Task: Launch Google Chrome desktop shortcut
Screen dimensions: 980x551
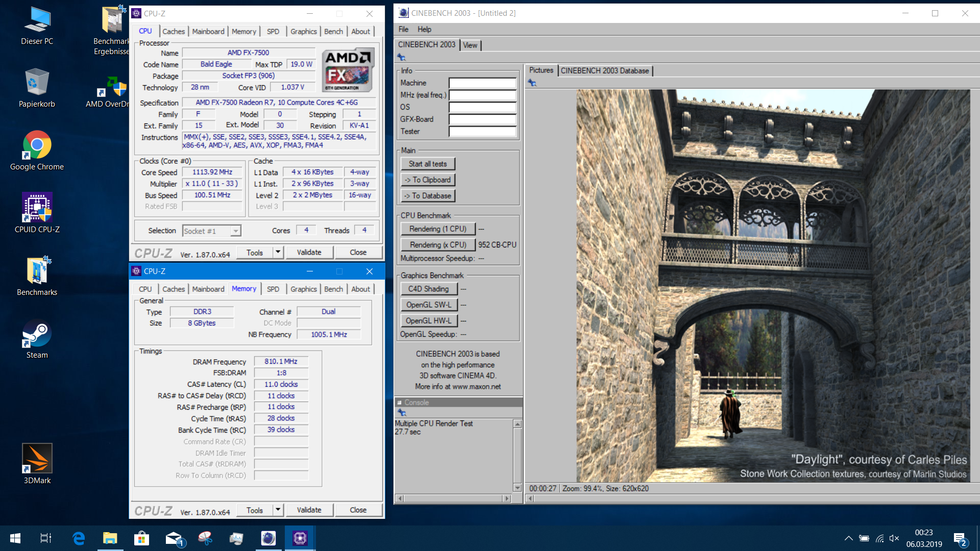Action: pyautogui.click(x=37, y=151)
